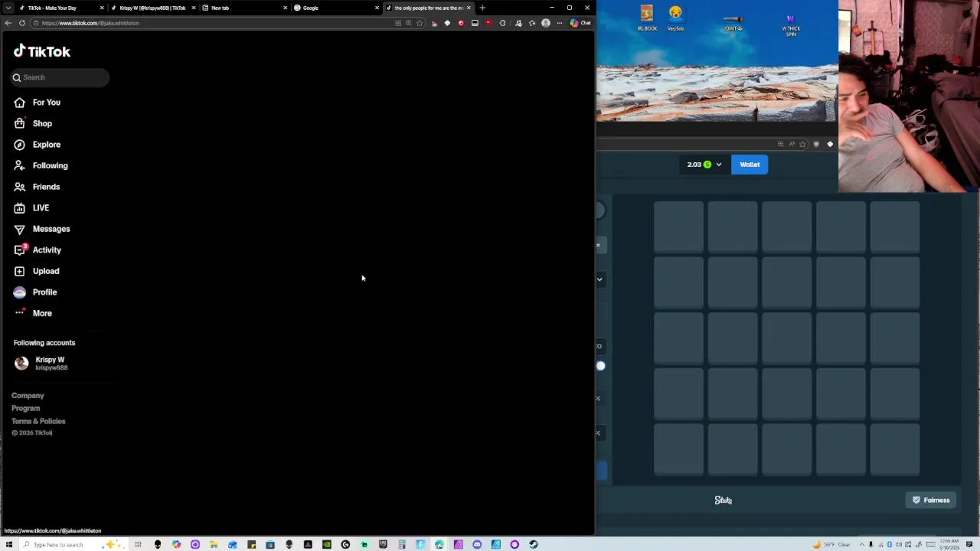Viewport: 980px width, 551px height.
Task: Click the Following person icon
Action: pyautogui.click(x=19, y=165)
